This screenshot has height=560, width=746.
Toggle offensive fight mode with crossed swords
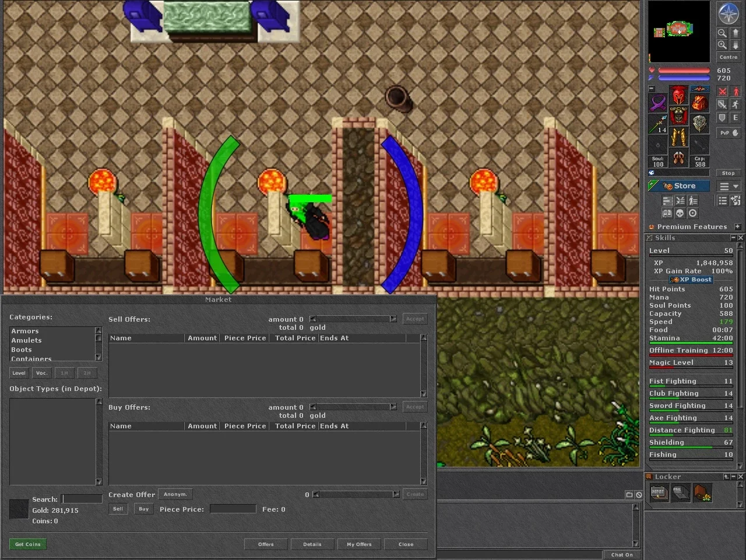coord(723,91)
